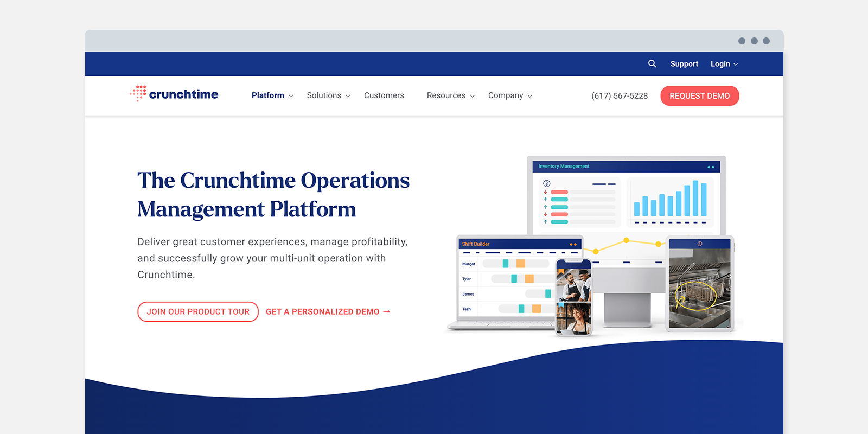
Task: Click JOIN OUR PRODUCT TOUR button
Action: [198, 312]
